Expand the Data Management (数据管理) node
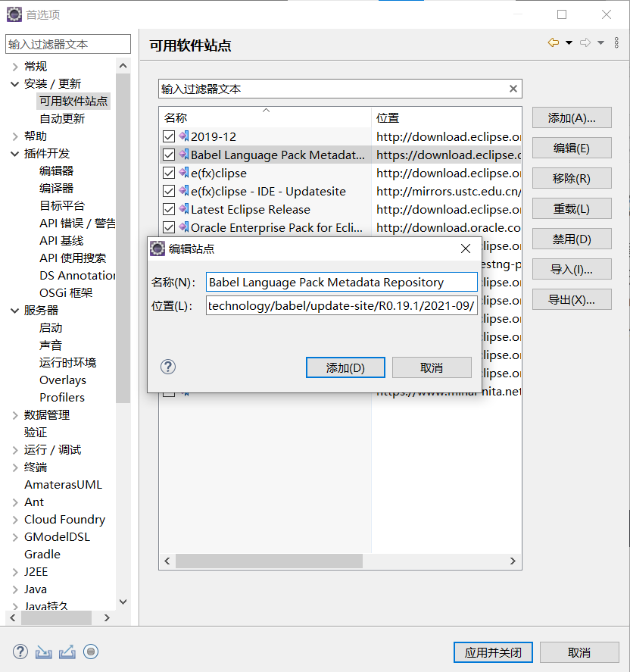Screen dimensions: 630x672 click(15, 415)
